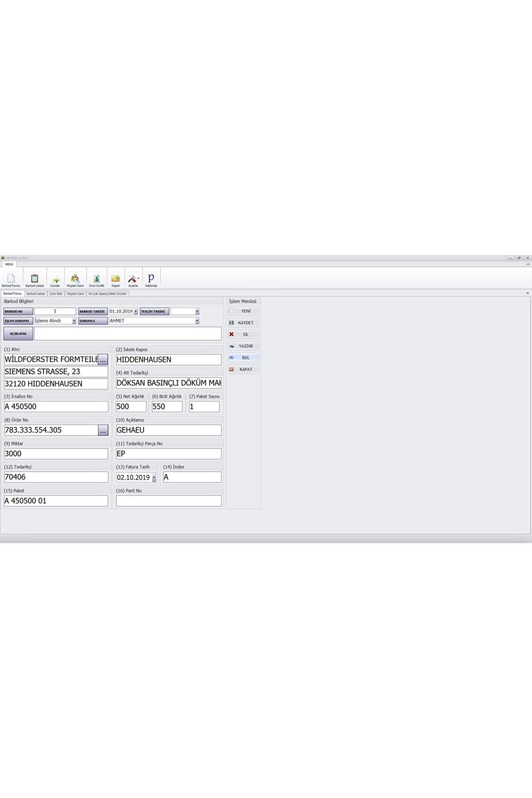Switch to En Çok Sipariş Edilen Ürünler tab
The image size is (532, 798).
(x=108, y=294)
